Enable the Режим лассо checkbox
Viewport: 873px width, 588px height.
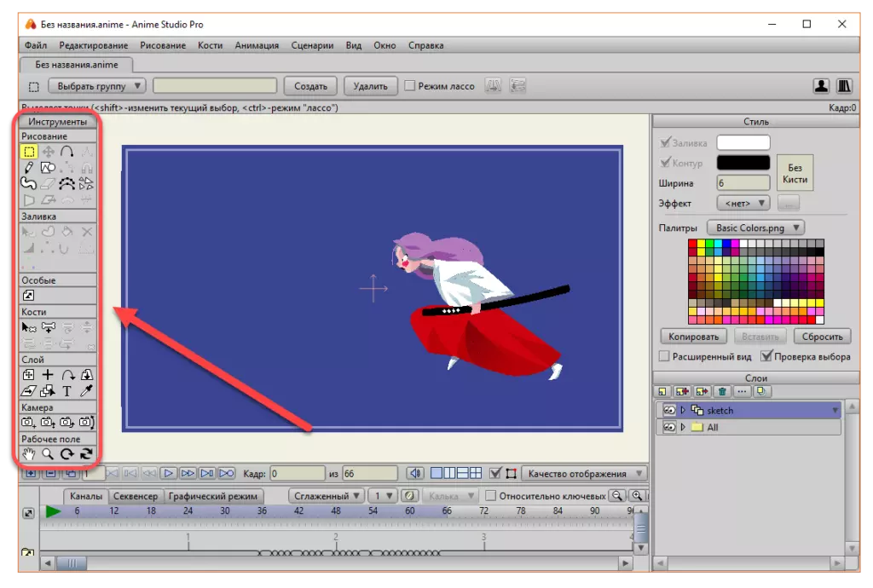410,86
